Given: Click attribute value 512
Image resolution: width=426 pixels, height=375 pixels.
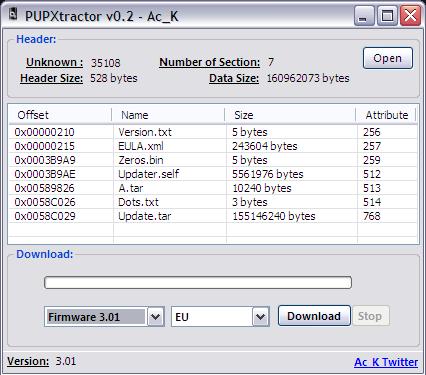Looking at the screenshot, I should coord(372,174).
